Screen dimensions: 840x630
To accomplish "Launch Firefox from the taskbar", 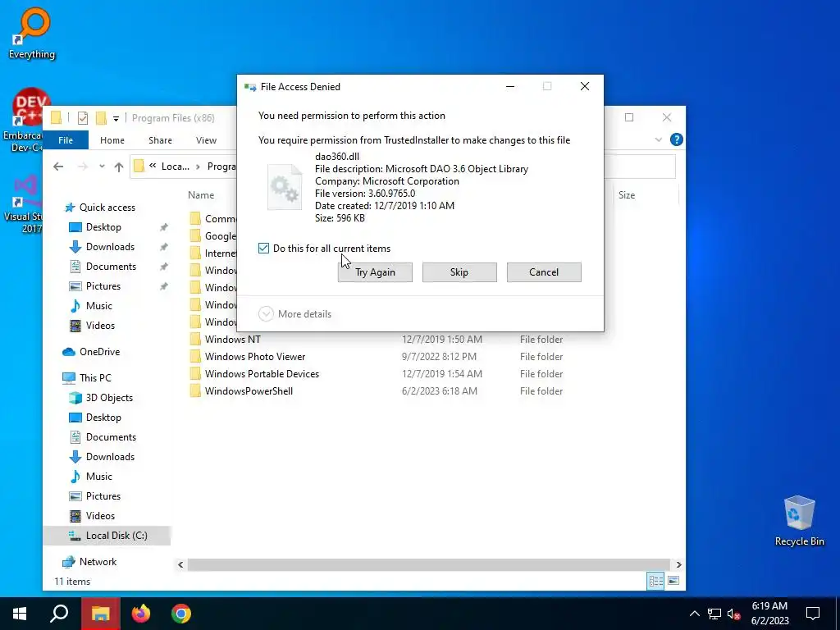I will point(141,614).
